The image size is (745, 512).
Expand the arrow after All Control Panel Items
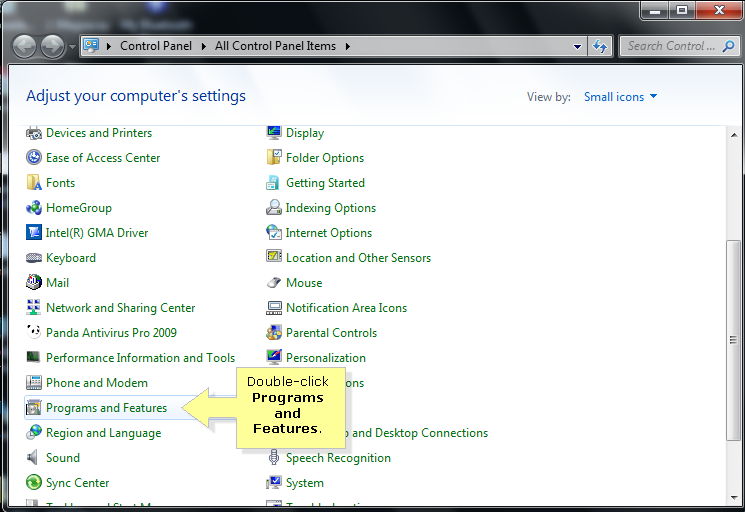[x=347, y=46]
